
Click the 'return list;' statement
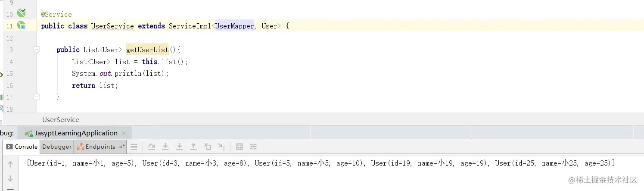pyautogui.click(x=95, y=85)
